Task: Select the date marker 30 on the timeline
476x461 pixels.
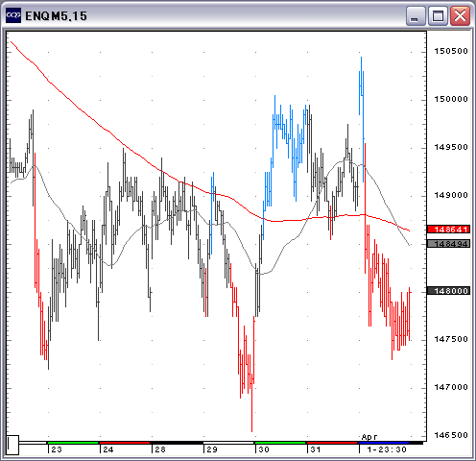Action: point(264,449)
